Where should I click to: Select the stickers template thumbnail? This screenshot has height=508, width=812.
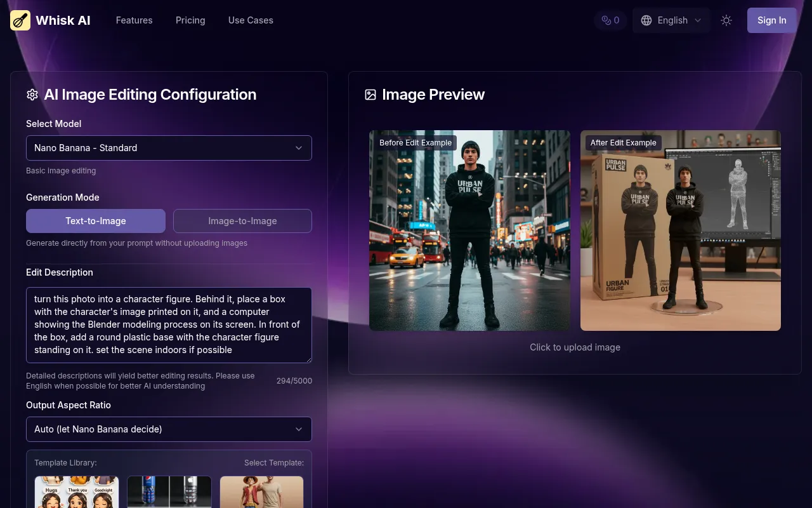click(77, 492)
